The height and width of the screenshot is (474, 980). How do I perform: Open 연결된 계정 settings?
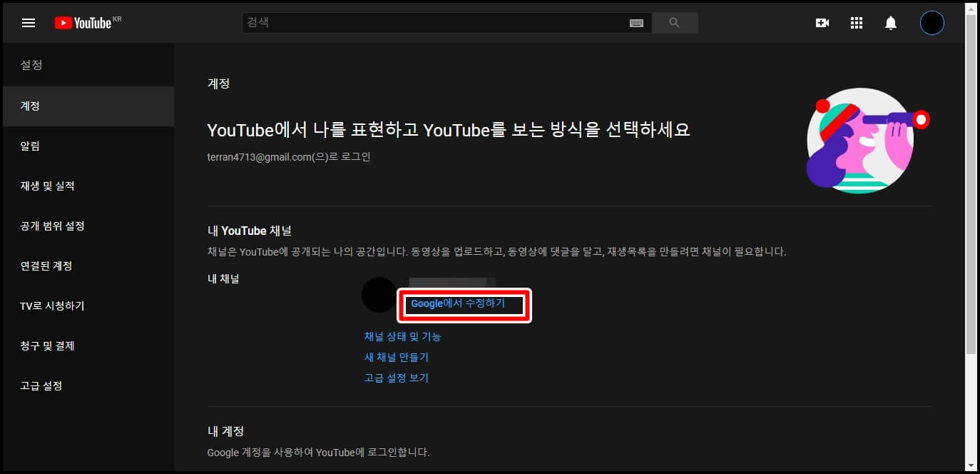tap(88, 266)
